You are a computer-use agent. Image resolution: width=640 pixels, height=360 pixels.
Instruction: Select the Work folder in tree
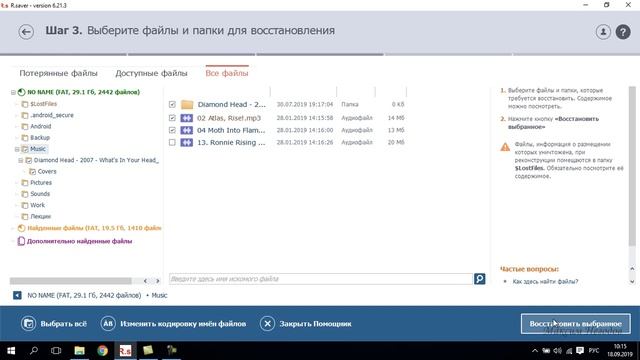pyautogui.click(x=38, y=205)
